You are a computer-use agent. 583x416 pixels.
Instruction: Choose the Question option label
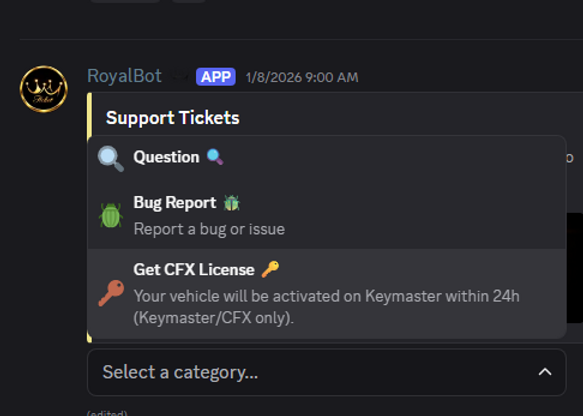pos(166,157)
